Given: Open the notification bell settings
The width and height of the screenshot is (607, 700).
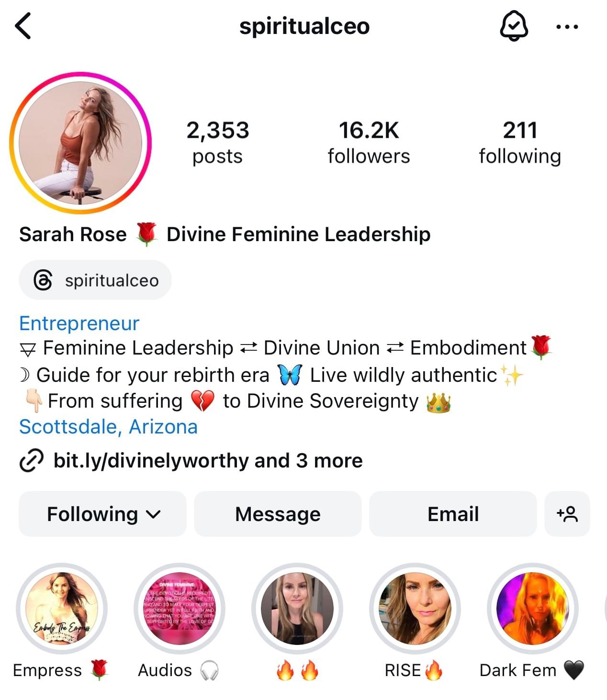Looking at the screenshot, I should (x=514, y=26).
